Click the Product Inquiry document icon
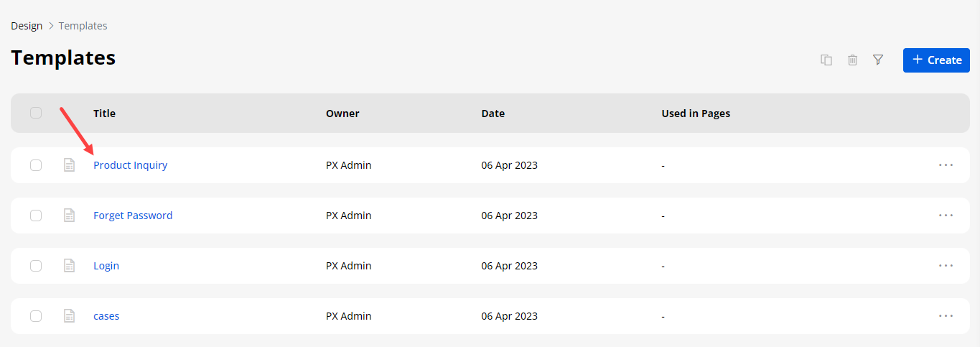Screen dimensions: 980x347 [x=70, y=165]
